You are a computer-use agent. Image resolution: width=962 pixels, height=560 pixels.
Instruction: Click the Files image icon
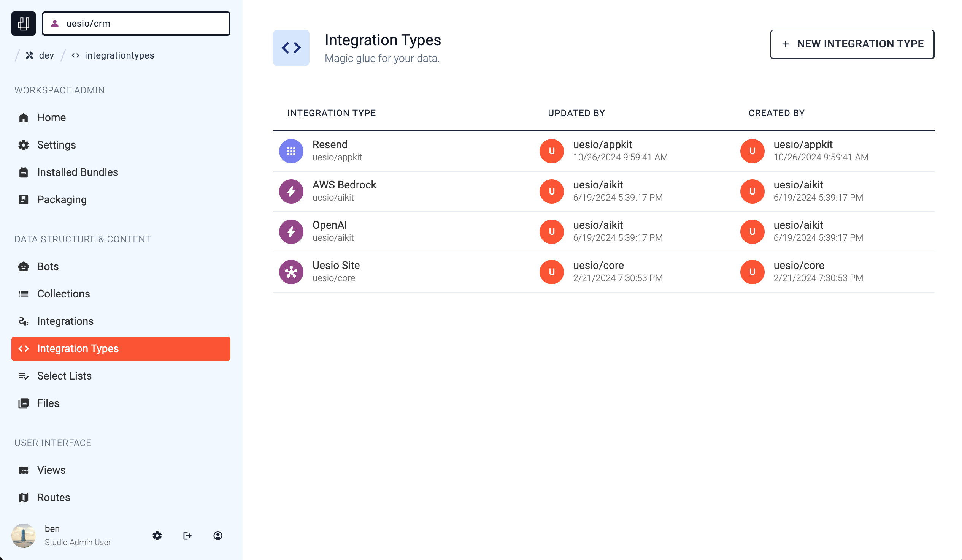tap(23, 403)
